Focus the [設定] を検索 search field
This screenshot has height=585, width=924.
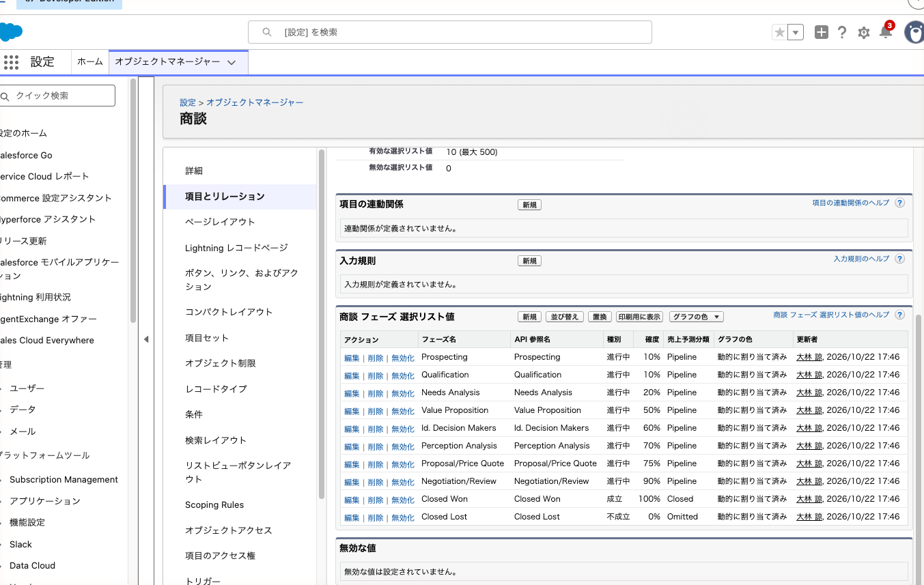[x=449, y=32]
